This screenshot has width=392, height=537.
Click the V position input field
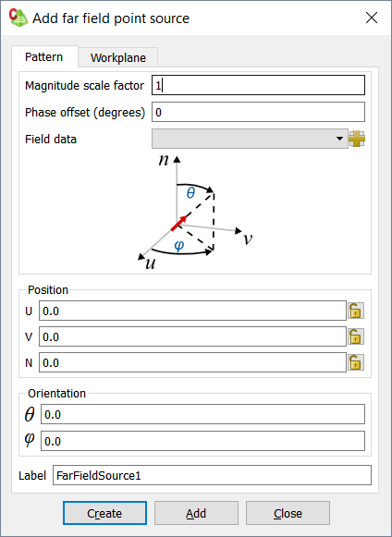coord(192,336)
